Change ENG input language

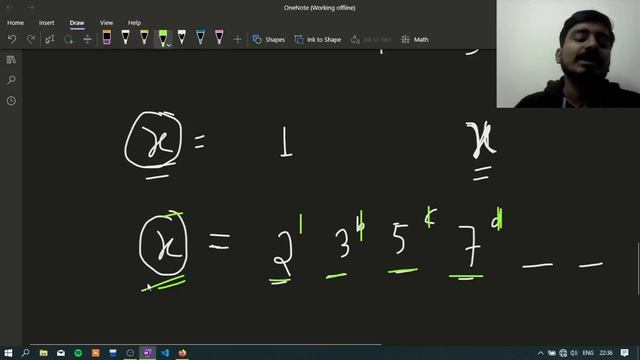(x=588, y=353)
